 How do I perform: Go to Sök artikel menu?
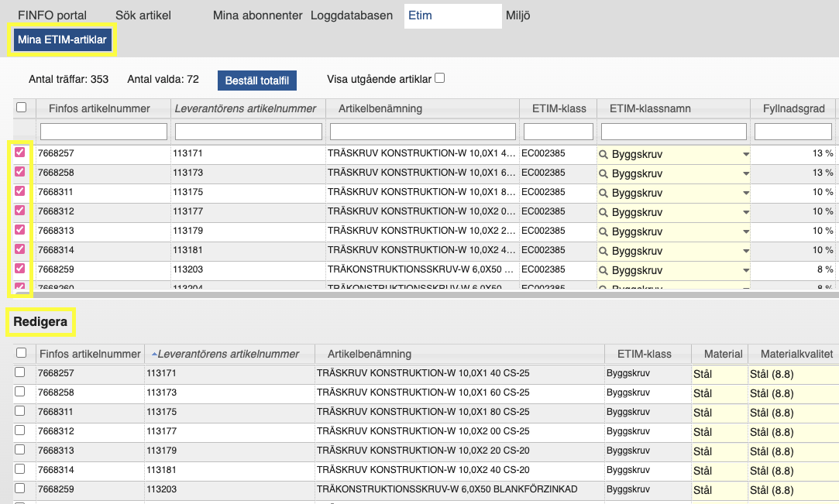click(143, 15)
